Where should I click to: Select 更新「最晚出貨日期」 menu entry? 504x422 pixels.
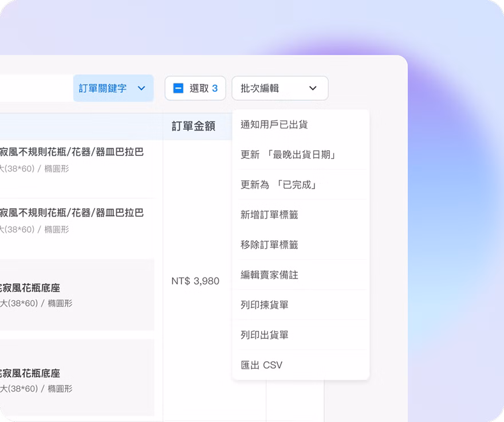(x=301, y=154)
